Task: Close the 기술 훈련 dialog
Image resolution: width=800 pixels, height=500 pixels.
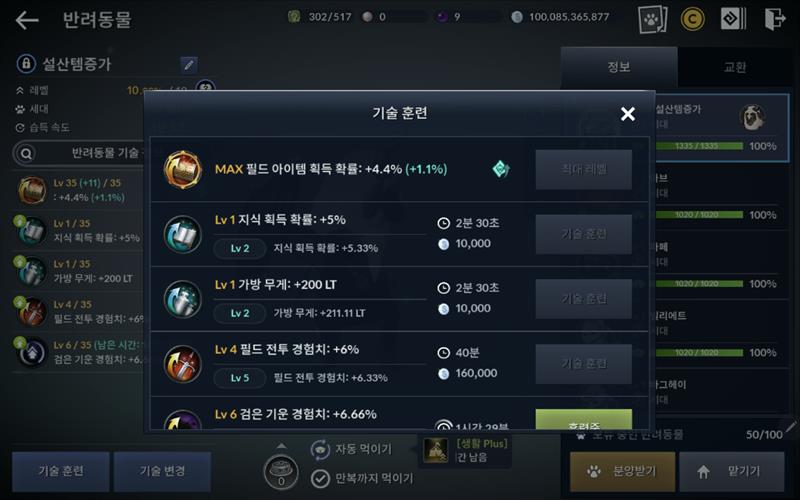Action: point(628,113)
